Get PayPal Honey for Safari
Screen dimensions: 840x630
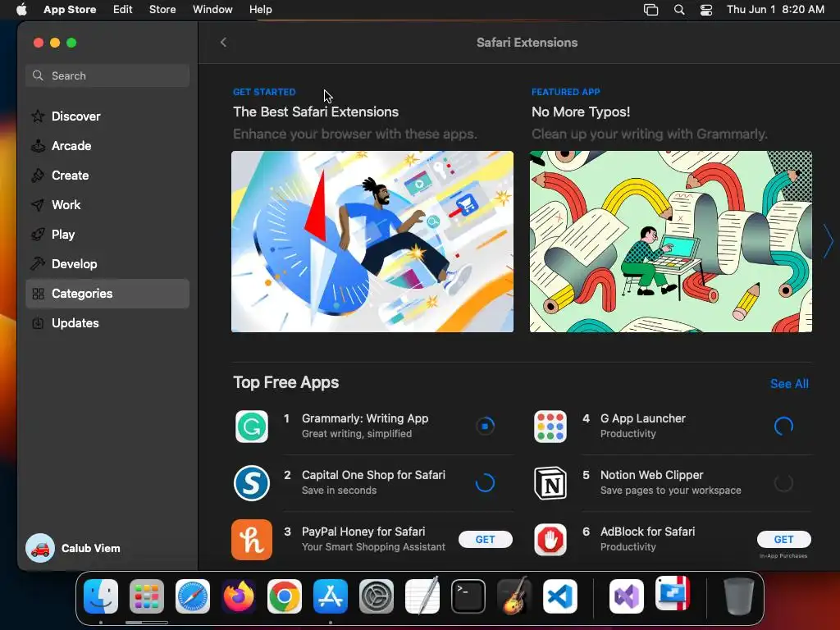click(486, 540)
